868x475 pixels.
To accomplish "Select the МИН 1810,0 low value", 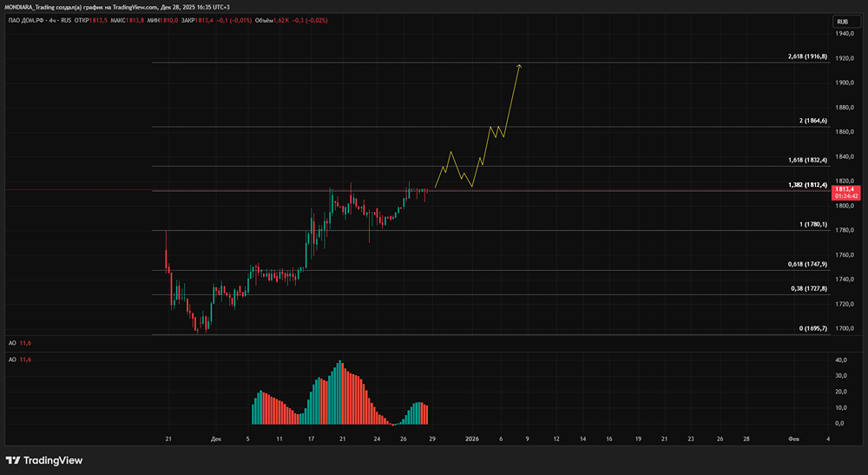I will tap(163, 21).
